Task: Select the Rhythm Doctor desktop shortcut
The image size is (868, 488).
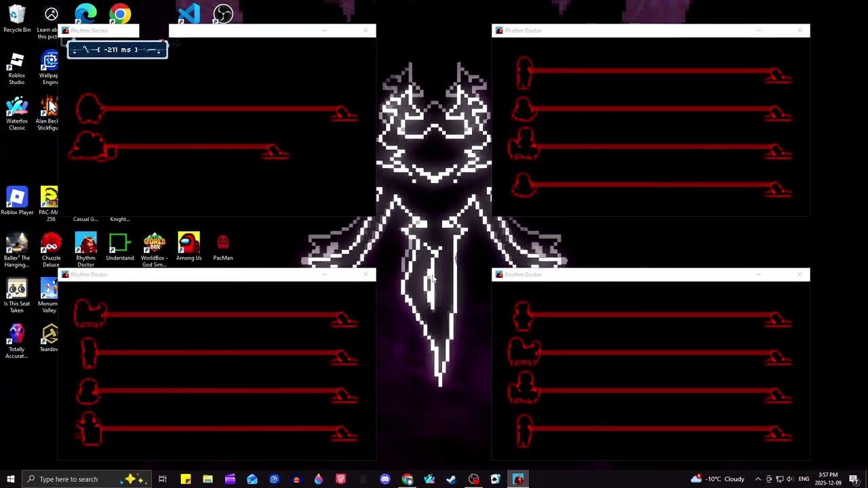Action: 85,250
